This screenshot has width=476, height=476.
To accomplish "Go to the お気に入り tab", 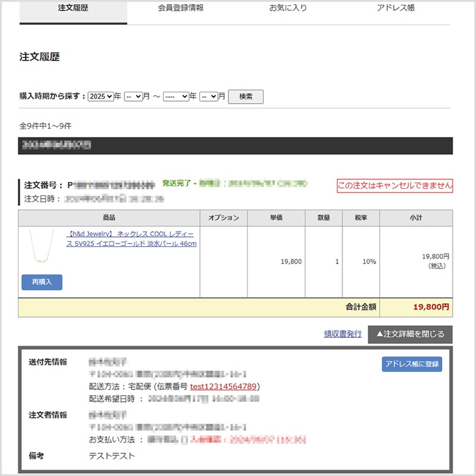I will 288,8.
